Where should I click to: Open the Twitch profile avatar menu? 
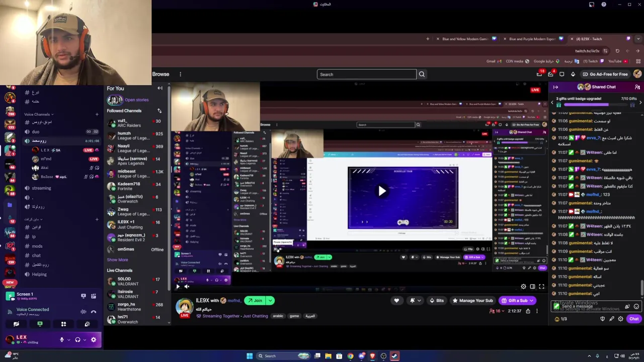pyautogui.click(x=637, y=74)
